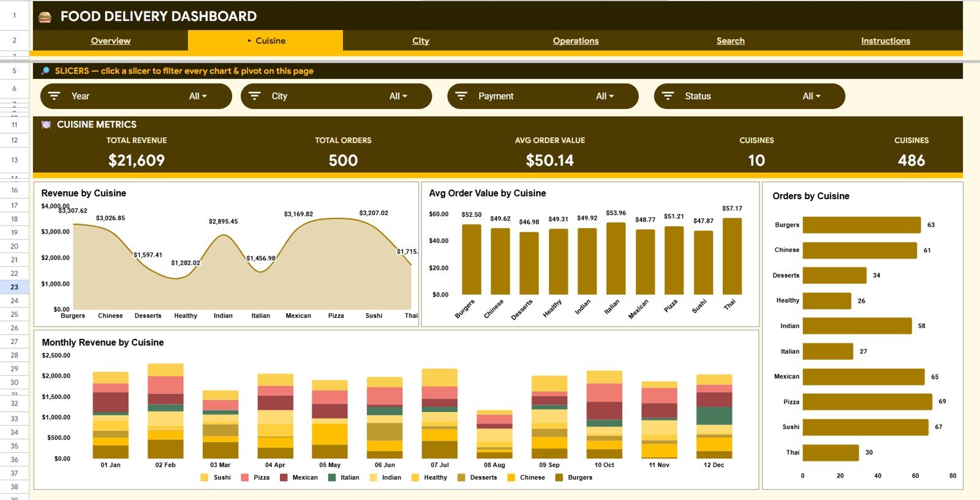Click the 02 Feb stacked bar

[165, 411]
